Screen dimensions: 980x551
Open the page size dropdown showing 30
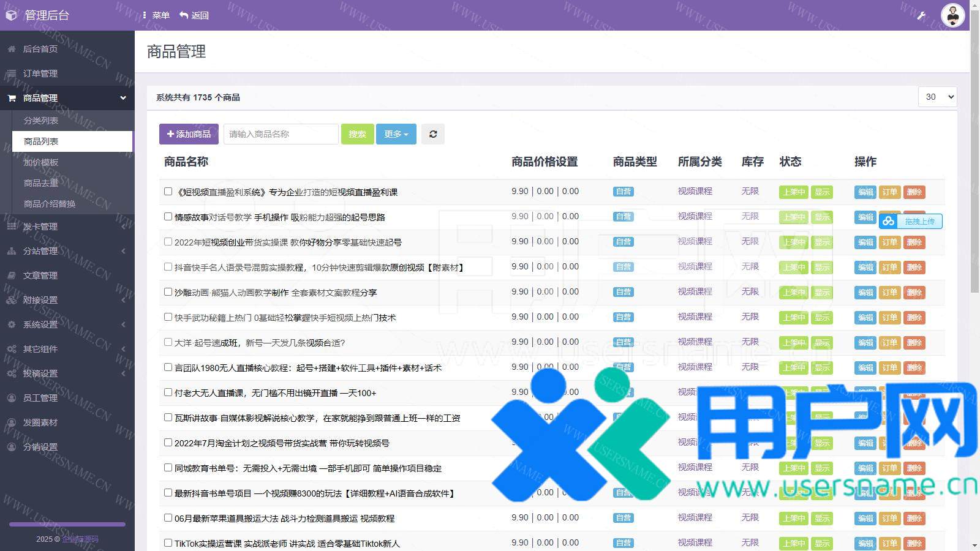(x=937, y=97)
